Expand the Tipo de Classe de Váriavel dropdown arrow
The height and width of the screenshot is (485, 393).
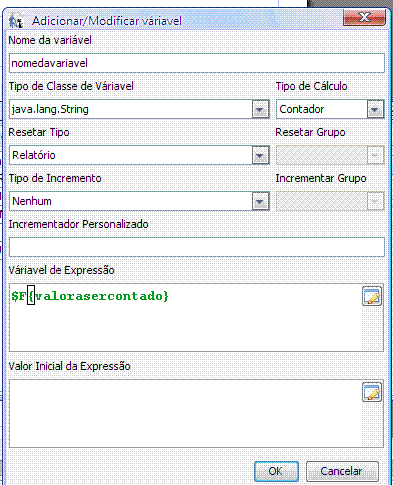(x=260, y=109)
